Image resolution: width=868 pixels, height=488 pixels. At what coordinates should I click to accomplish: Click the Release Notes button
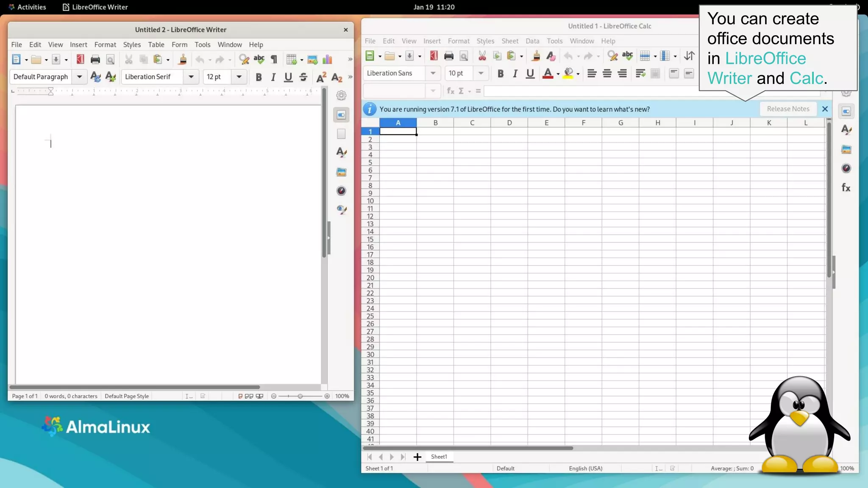(x=788, y=109)
